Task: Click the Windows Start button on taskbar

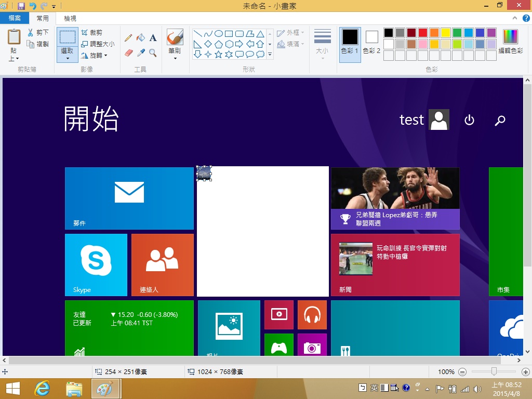Action: [x=13, y=389]
